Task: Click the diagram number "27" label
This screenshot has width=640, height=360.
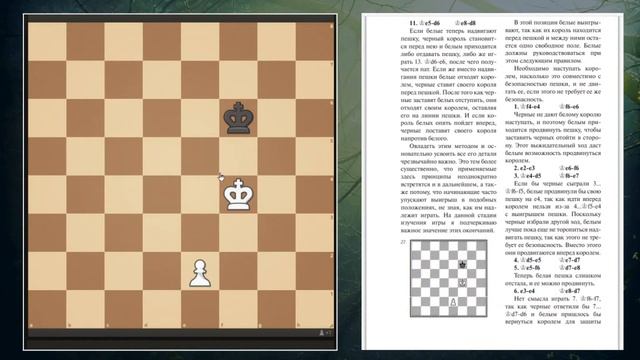Action: [x=403, y=242]
